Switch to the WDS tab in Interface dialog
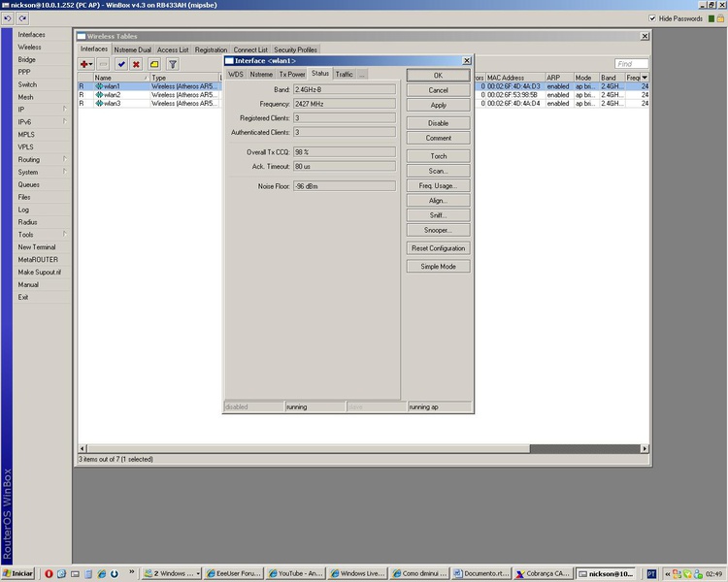The image size is (728, 582). pos(236,75)
